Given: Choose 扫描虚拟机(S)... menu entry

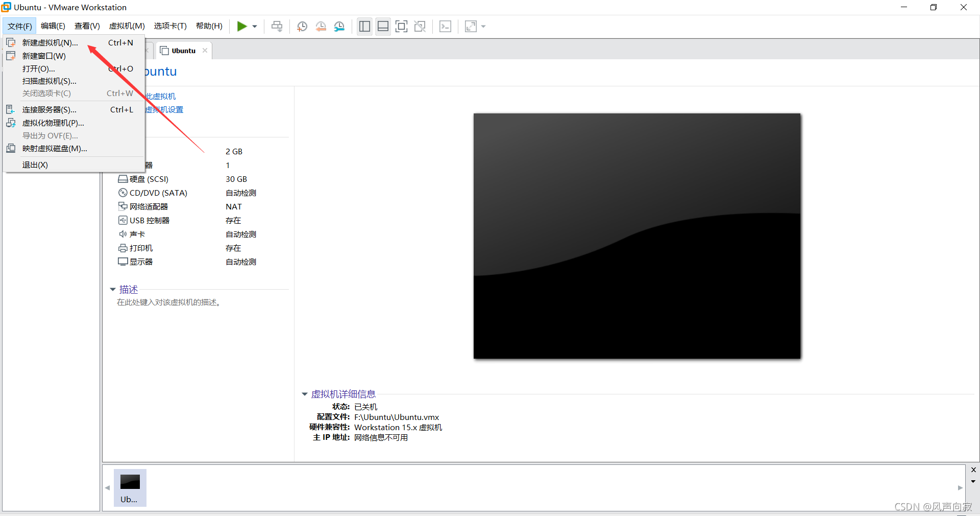Looking at the screenshot, I should [73, 81].
